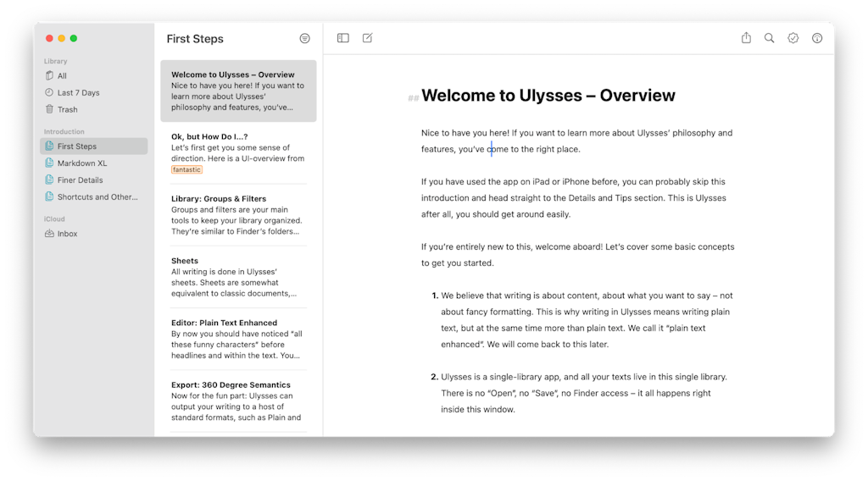Image resolution: width=868 pixels, height=481 pixels.
Task: Open the sheet list filter options icon
Action: tap(304, 38)
